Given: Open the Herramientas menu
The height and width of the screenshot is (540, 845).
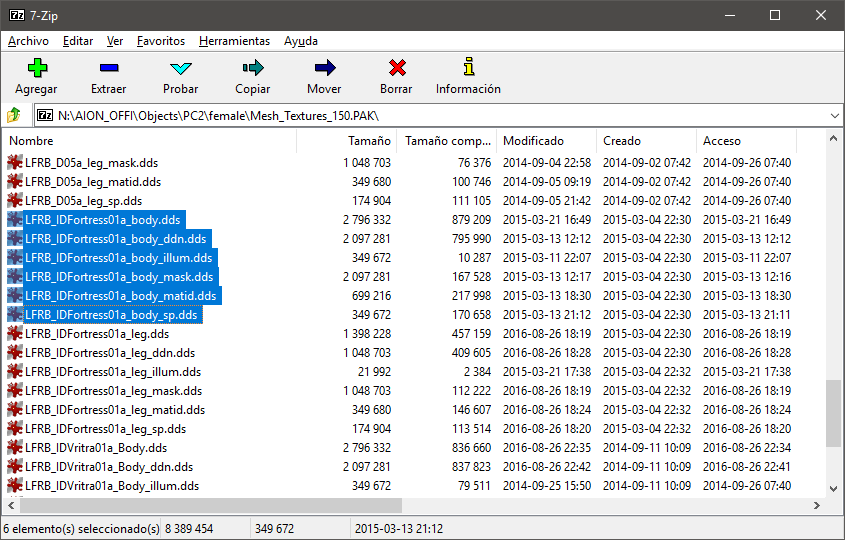Looking at the screenshot, I should click(234, 41).
